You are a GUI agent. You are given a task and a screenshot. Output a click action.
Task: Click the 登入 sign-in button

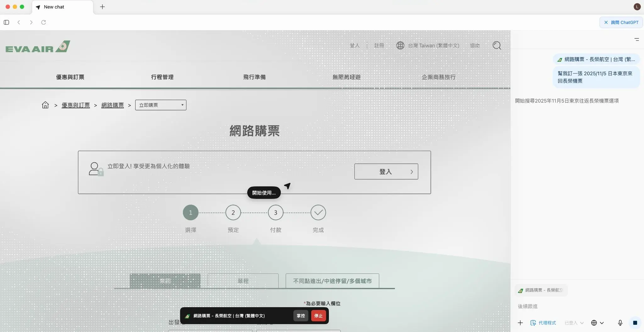386,172
